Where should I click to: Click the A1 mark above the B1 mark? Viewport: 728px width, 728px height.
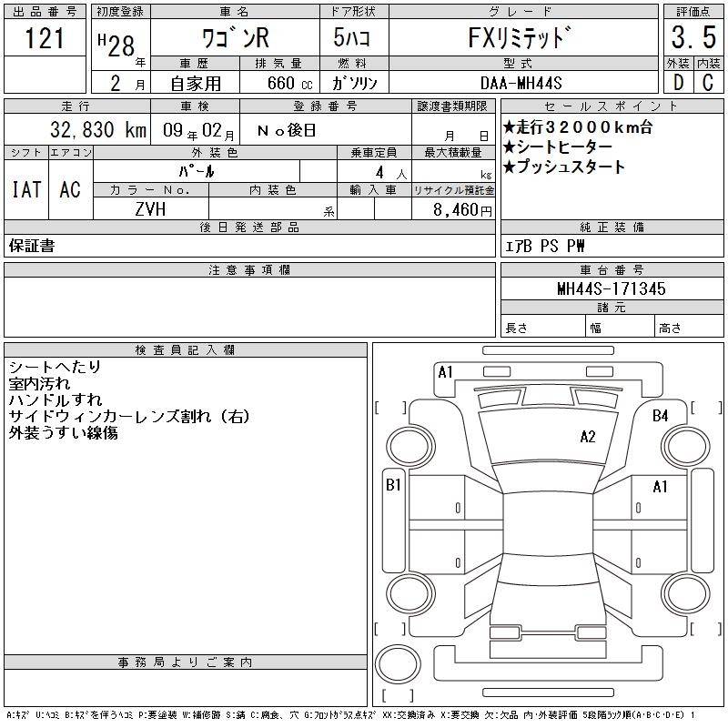[x=445, y=372]
